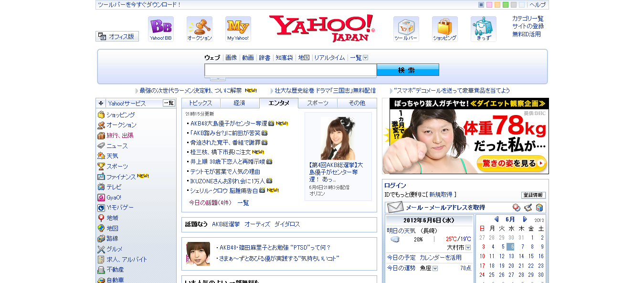Switch to the その他 tab
The height and width of the screenshot is (283, 644).
tap(357, 103)
